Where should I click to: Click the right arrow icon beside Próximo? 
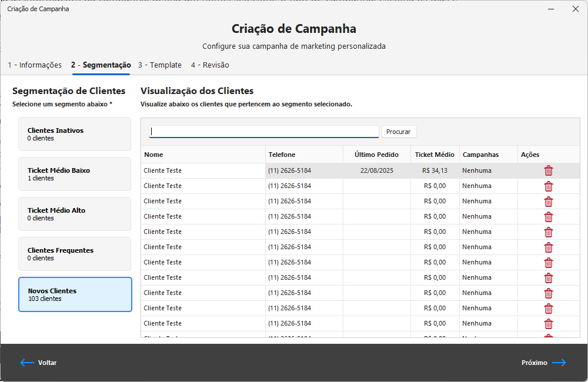559,363
